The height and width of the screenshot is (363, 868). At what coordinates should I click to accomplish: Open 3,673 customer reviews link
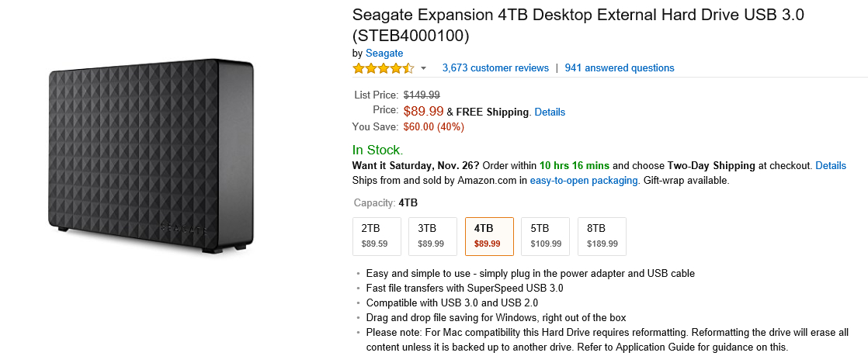(495, 68)
